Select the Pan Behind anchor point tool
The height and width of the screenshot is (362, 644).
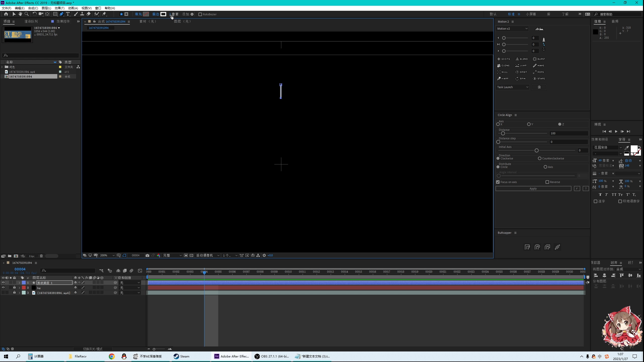pos(47,14)
